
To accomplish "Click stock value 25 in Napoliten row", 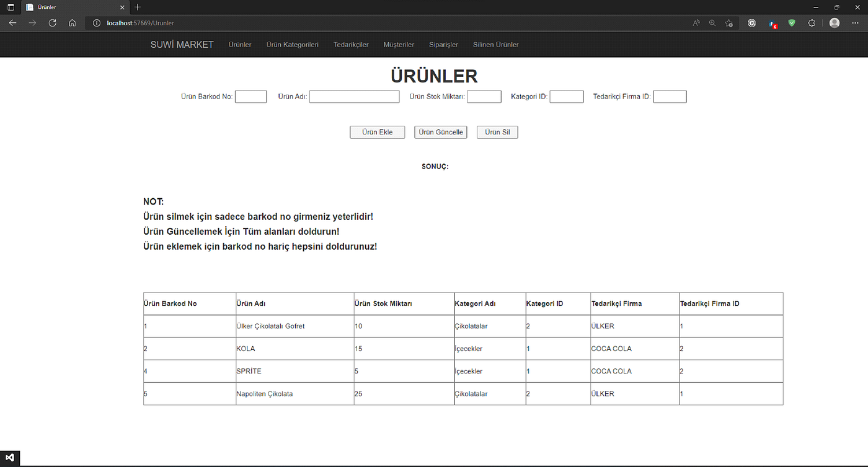I will tap(358, 394).
